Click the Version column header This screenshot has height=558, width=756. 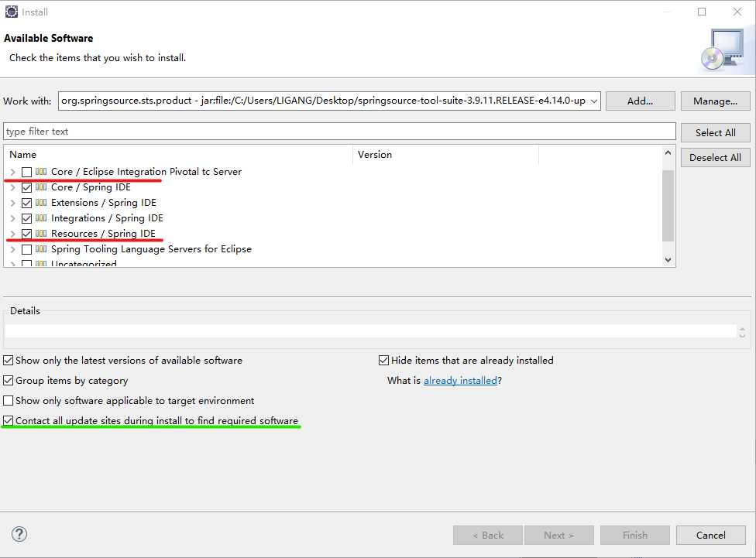[445, 155]
